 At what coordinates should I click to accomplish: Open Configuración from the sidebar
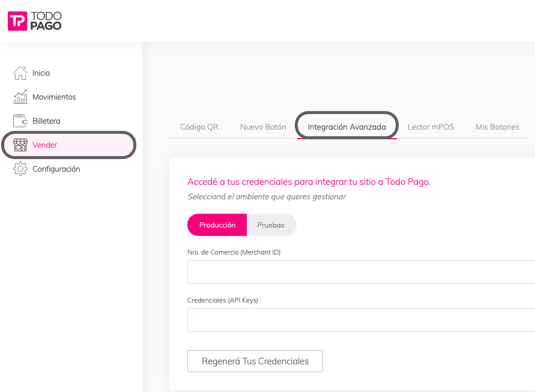point(56,169)
